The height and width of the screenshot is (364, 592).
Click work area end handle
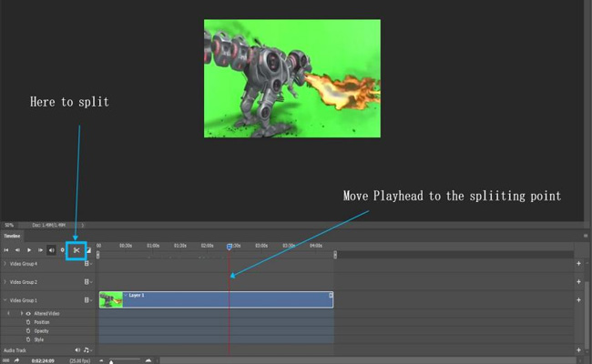pos(335,255)
